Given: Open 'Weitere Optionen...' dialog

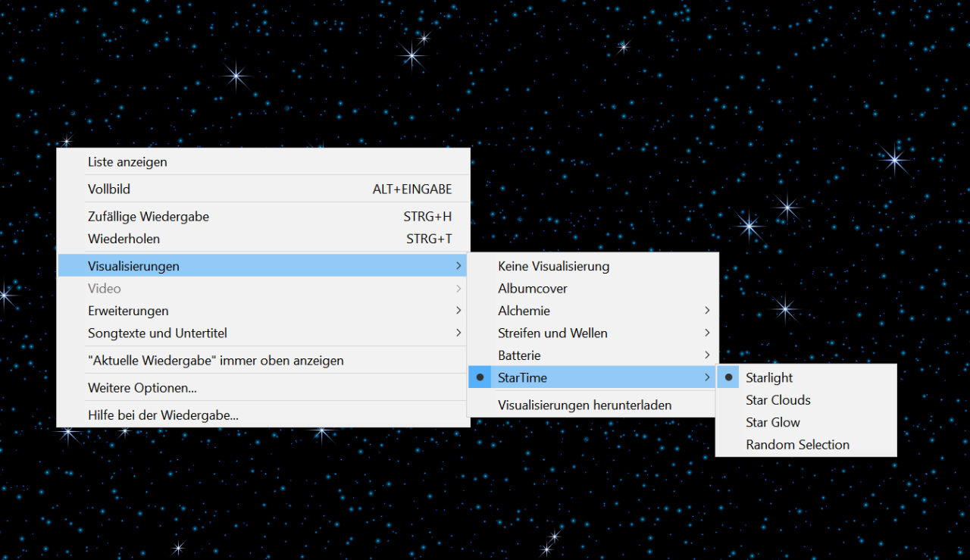Looking at the screenshot, I should click(263, 388).
